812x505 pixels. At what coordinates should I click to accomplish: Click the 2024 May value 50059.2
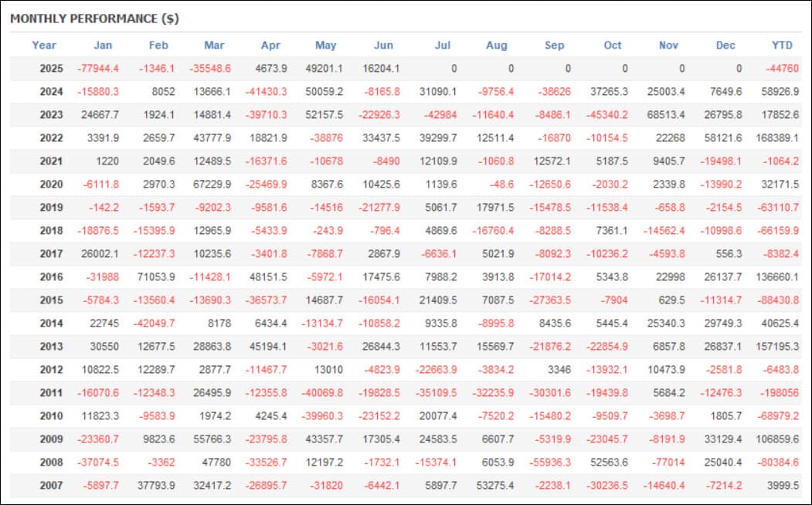tap(324, 92)
